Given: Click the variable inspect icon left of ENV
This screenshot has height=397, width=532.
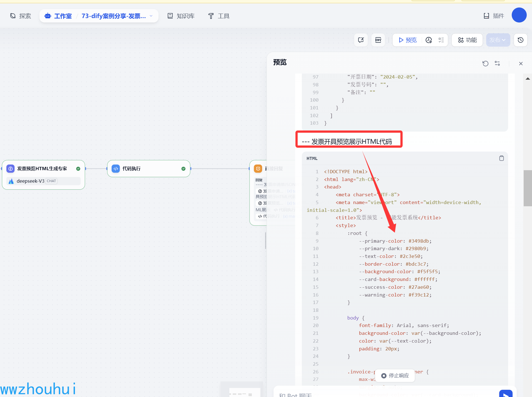Looking at the screenshot, I should pyautogui.click(x=361, y=40).
